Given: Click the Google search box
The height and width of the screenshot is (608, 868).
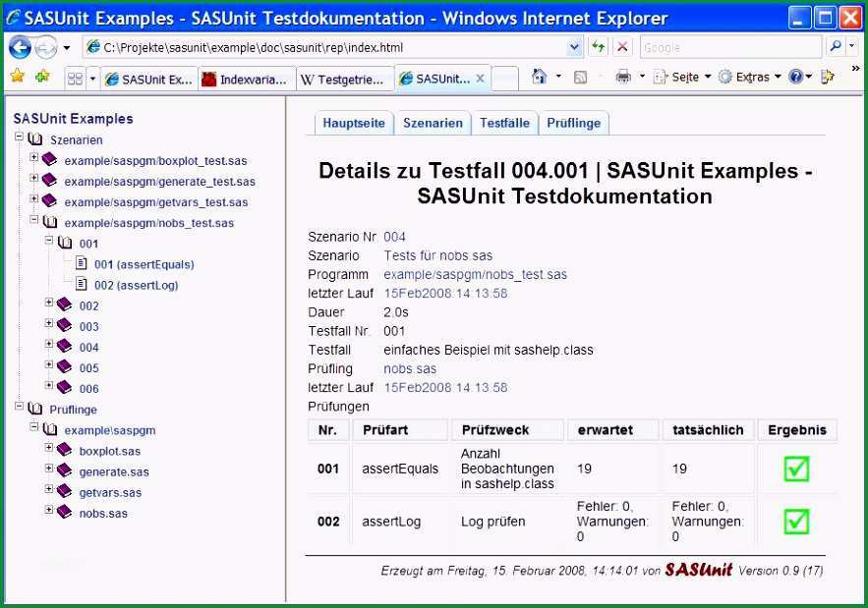Looking at the screenshot, I should click(x=730, y=47).
